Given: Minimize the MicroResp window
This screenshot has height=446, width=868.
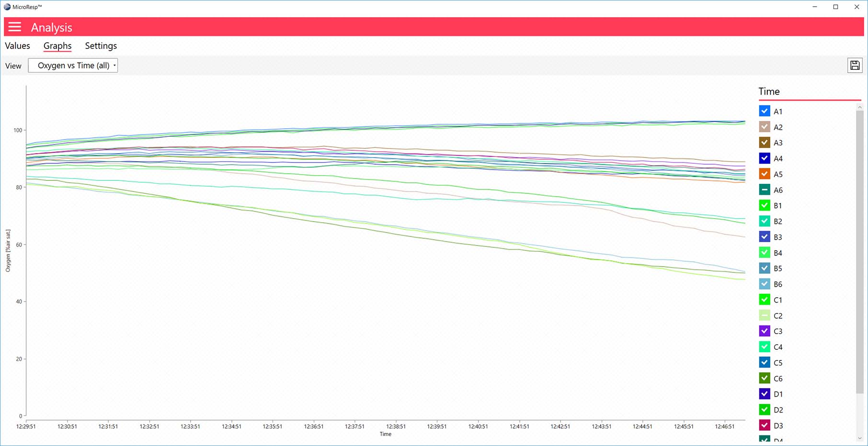Looking at the screenshot, I should coord(814,7).
